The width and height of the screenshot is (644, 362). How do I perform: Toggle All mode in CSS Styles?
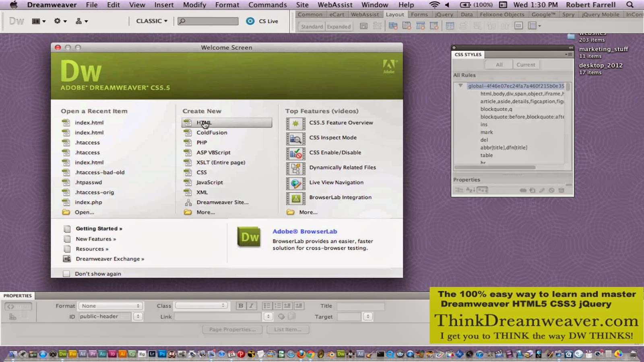pos(499,64)
